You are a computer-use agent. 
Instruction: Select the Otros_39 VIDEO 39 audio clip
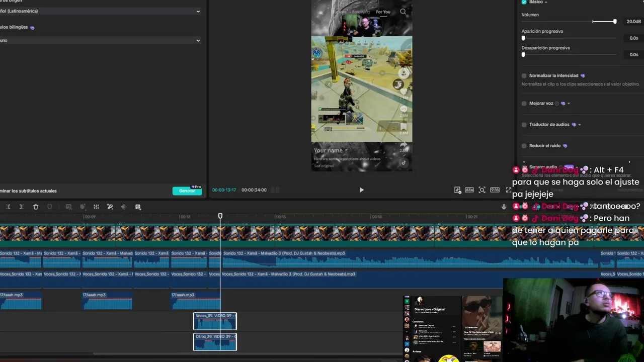[x=215, y=342]
